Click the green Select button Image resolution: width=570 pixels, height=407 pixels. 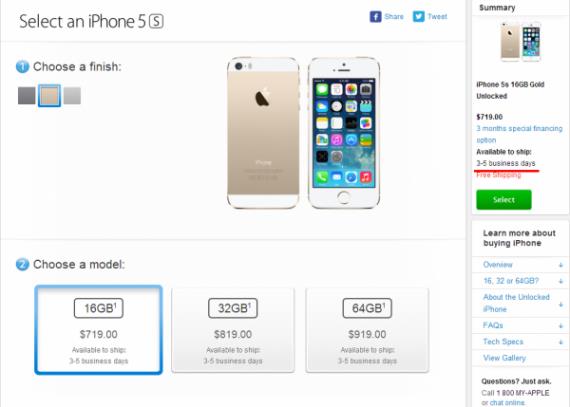click(x=504, y=200)
